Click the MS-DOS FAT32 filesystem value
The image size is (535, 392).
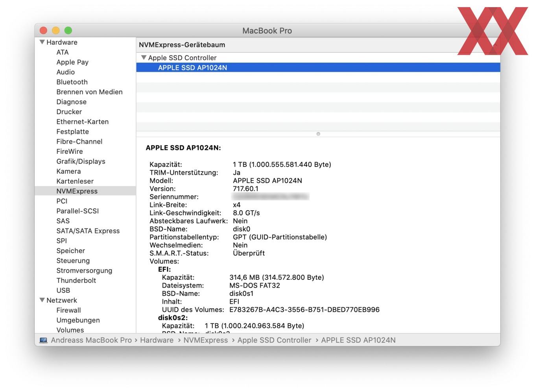255,285
